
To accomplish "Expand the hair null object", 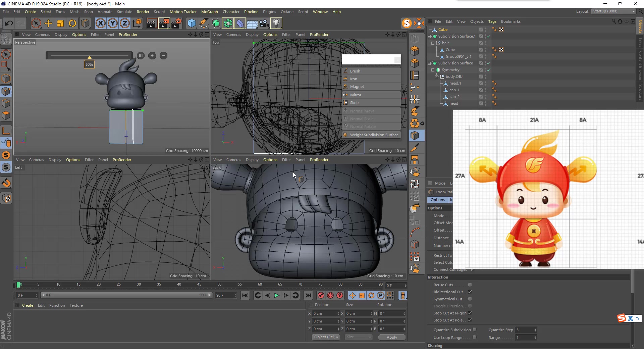I will click(x=433, y=43).
